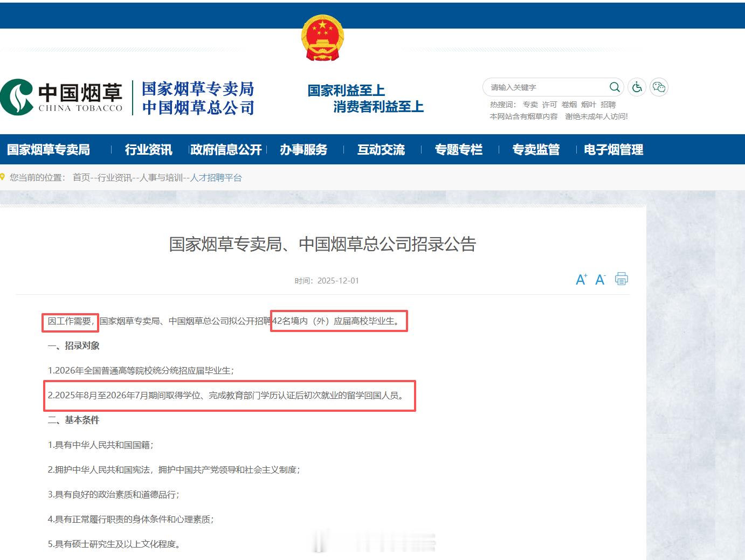This screenshot has width=745, height=560.
Task: Click the article title 招录公告
Action: (x=322, y=244)
